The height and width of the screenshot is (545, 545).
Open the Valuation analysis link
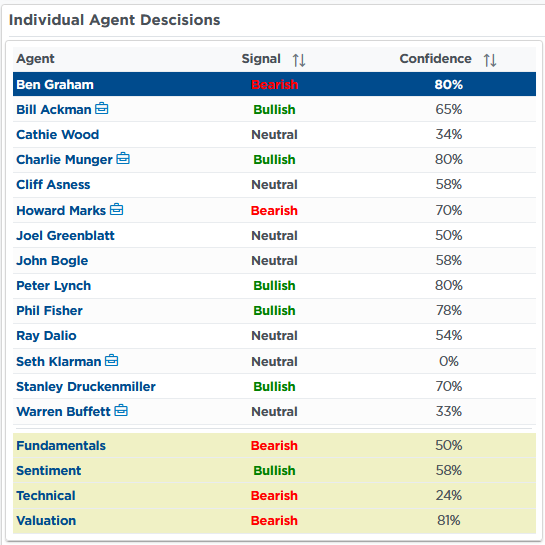tap(46, 521)
